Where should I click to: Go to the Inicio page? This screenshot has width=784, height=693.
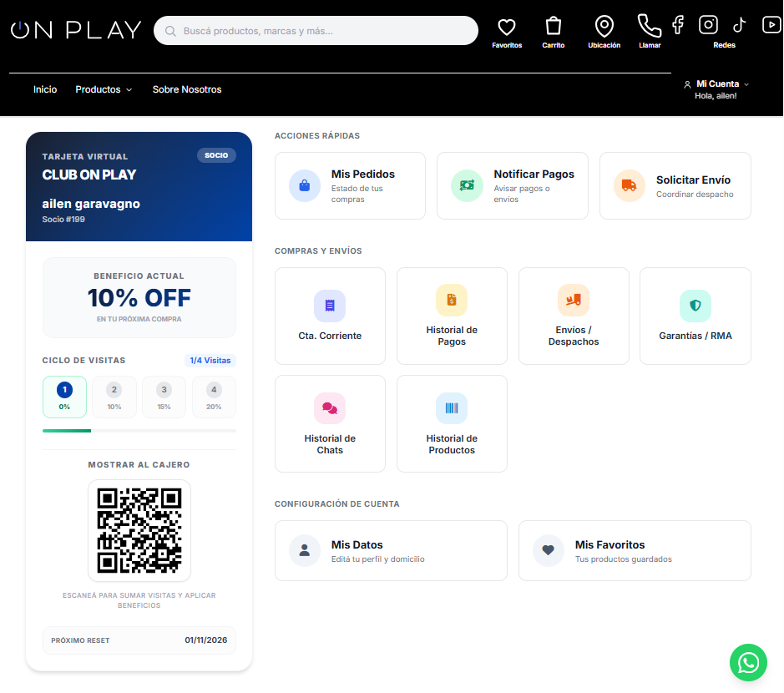tap(45, 89)
